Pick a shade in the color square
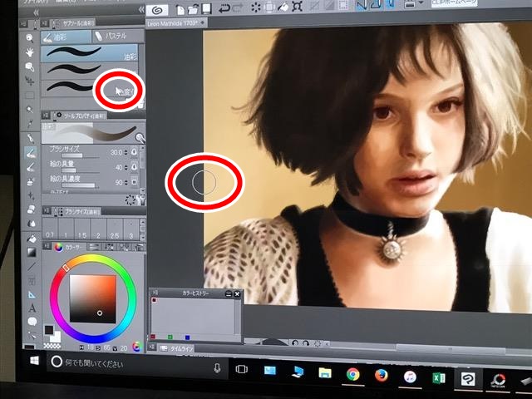 92,299
